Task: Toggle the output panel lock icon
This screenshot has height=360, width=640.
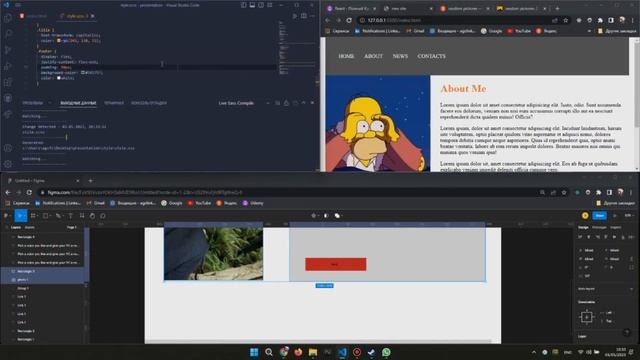Action: [x=286, y=103]
